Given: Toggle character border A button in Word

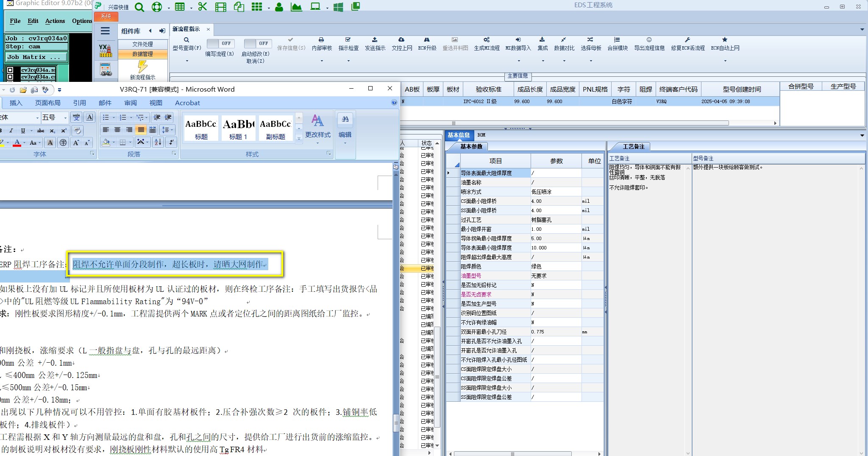Looking at the screenshot, I should pyautogui.click(x=89, y=117).
